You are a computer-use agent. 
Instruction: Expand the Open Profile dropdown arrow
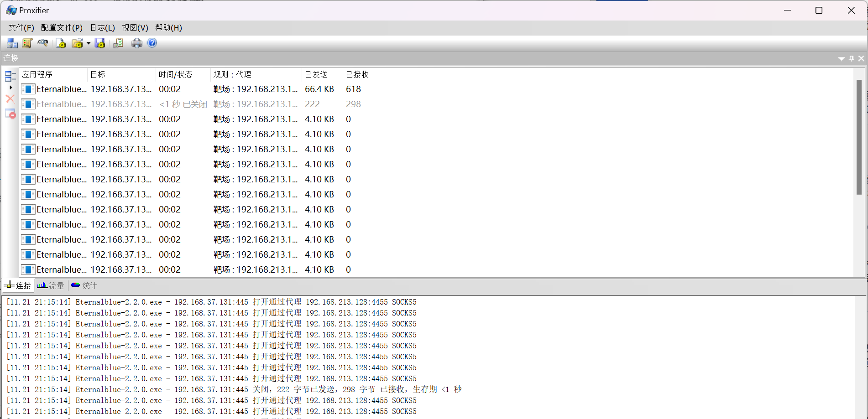(x=89, y=44)
